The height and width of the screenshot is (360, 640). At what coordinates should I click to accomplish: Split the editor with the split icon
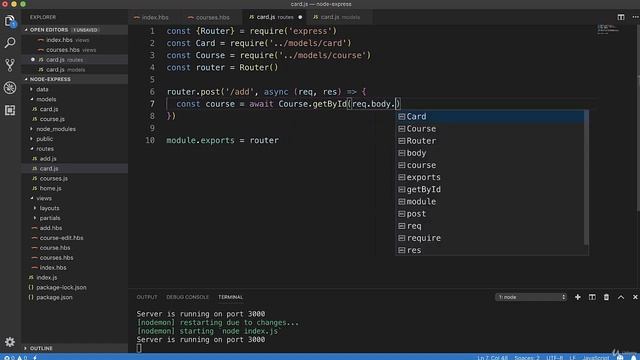pos(621,17)
